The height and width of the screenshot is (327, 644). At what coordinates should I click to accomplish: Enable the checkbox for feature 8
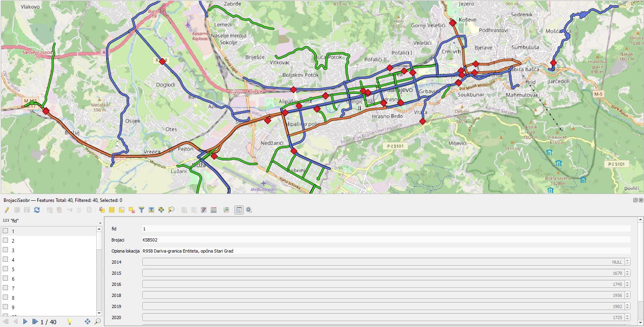coord(6,297)
